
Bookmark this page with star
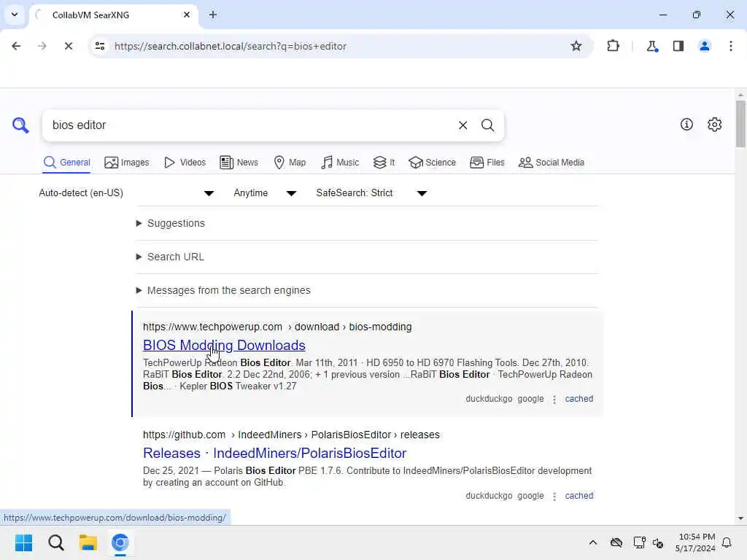[x=576, y=46]
